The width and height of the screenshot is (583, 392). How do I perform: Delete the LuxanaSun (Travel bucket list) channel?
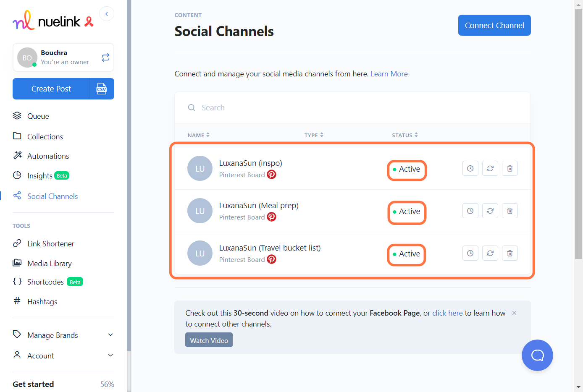click(509, 253)
